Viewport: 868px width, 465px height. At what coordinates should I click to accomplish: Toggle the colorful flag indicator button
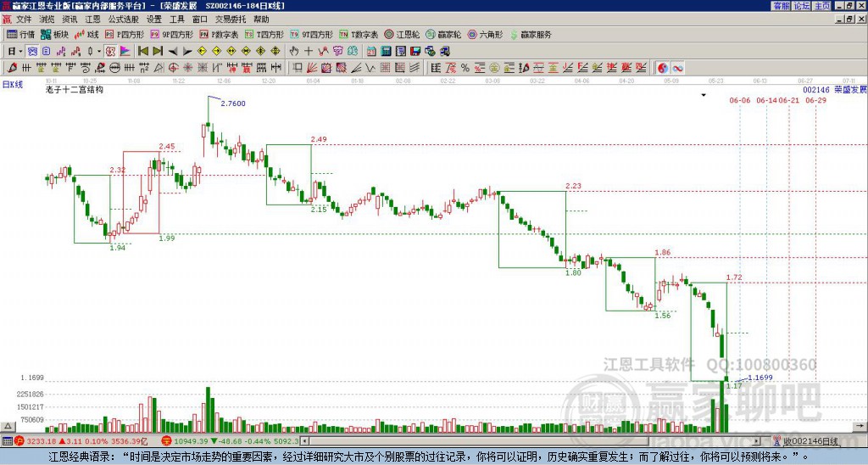click(125, 52)
